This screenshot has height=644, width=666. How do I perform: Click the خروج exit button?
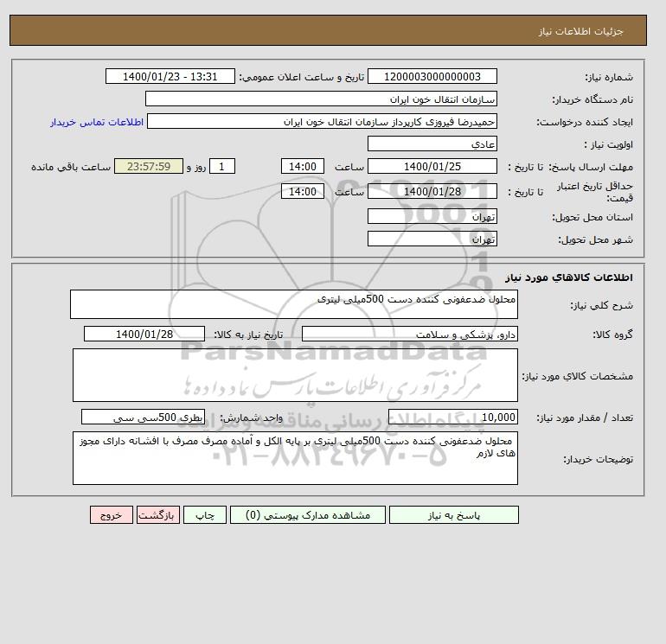(112, 514)
